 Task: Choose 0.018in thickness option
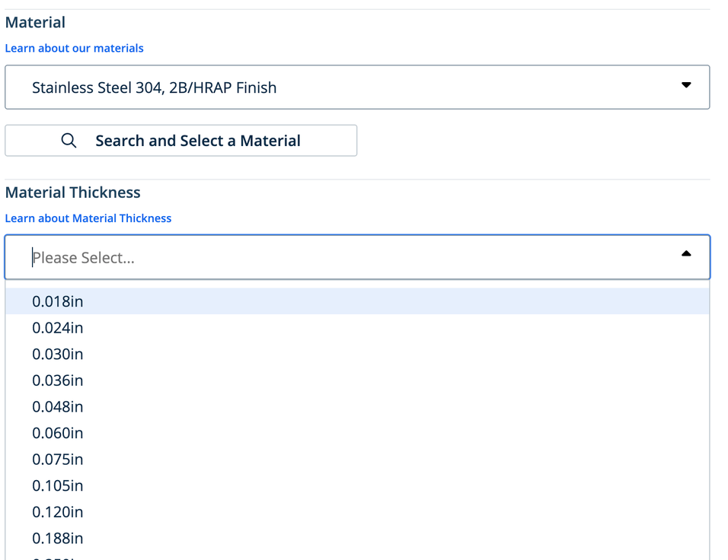58,301
